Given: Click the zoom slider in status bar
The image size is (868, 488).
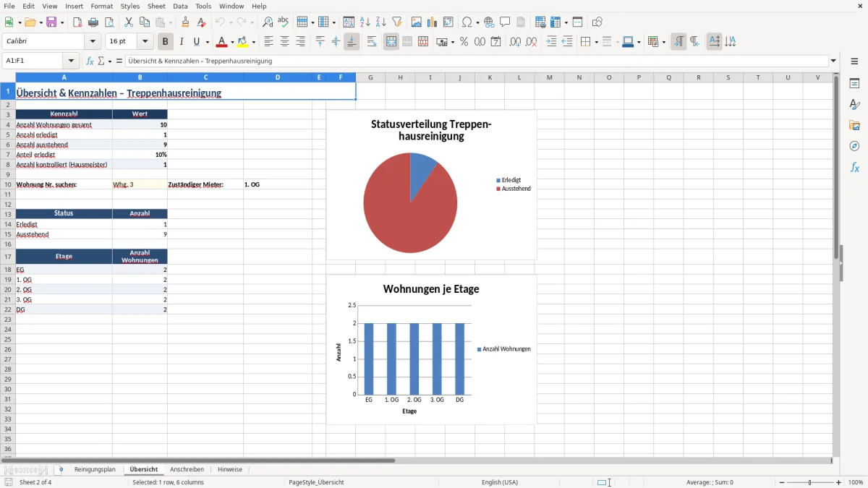Looking at the screenshot, I should point(810,482).
